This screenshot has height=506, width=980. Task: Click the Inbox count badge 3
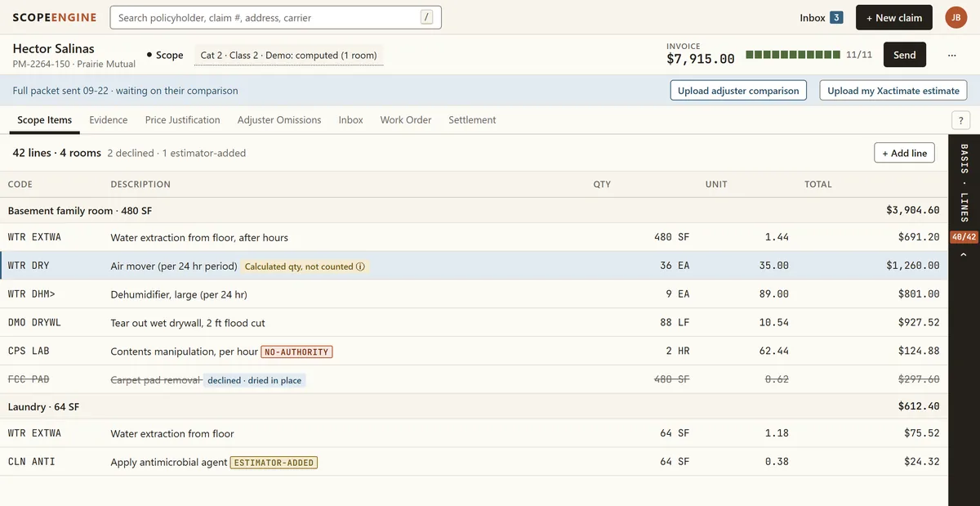pos(836,17)
